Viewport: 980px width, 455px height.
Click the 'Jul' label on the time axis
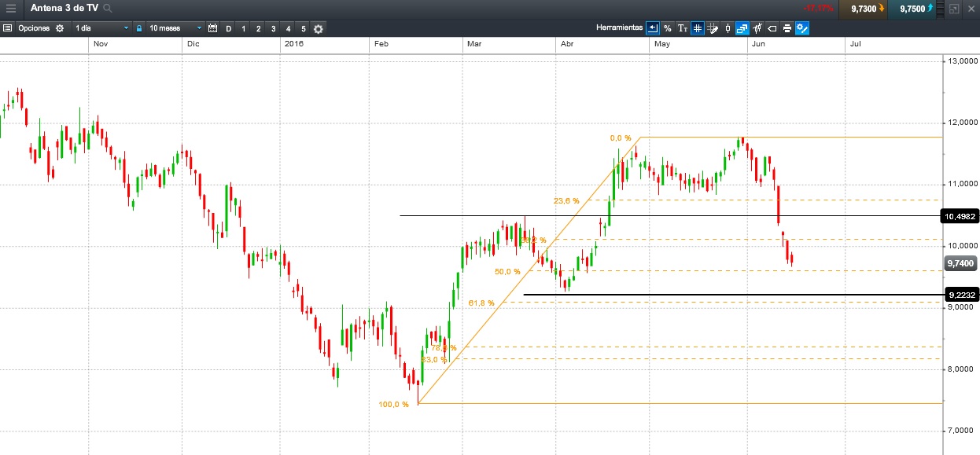856,44
